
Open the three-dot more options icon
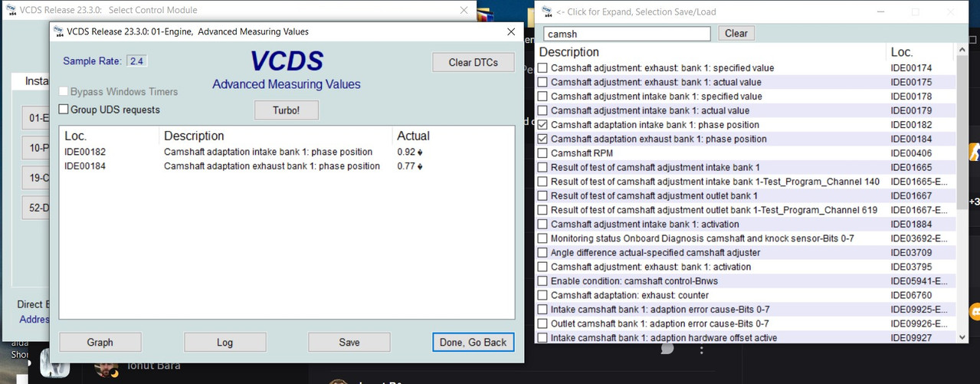pos(702,349)
